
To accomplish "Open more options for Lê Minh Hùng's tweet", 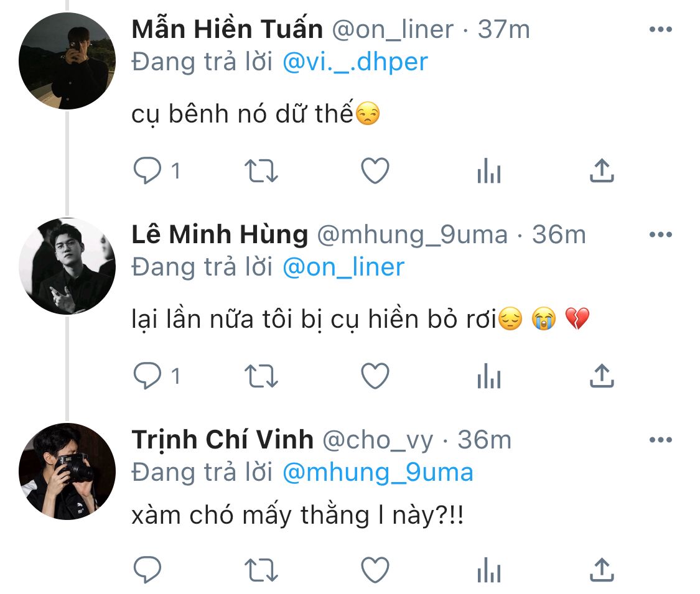I will click(x=660, y=234).
